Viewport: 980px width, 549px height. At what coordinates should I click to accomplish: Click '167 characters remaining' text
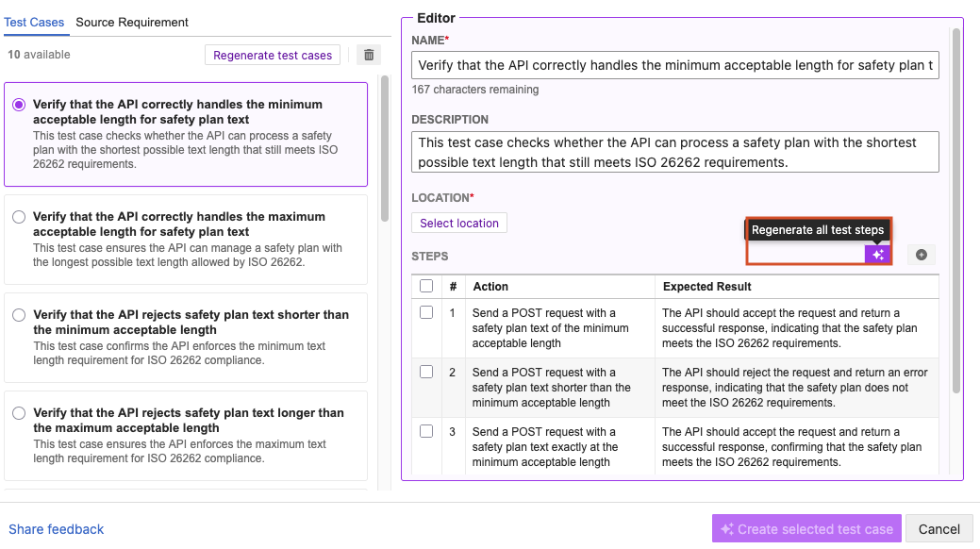pos(475,90)
